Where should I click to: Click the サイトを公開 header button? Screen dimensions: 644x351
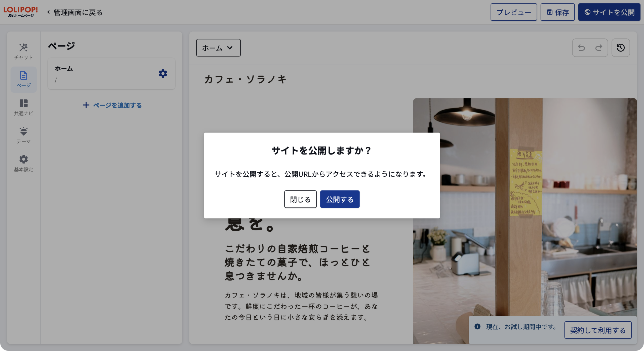[609, 12]
